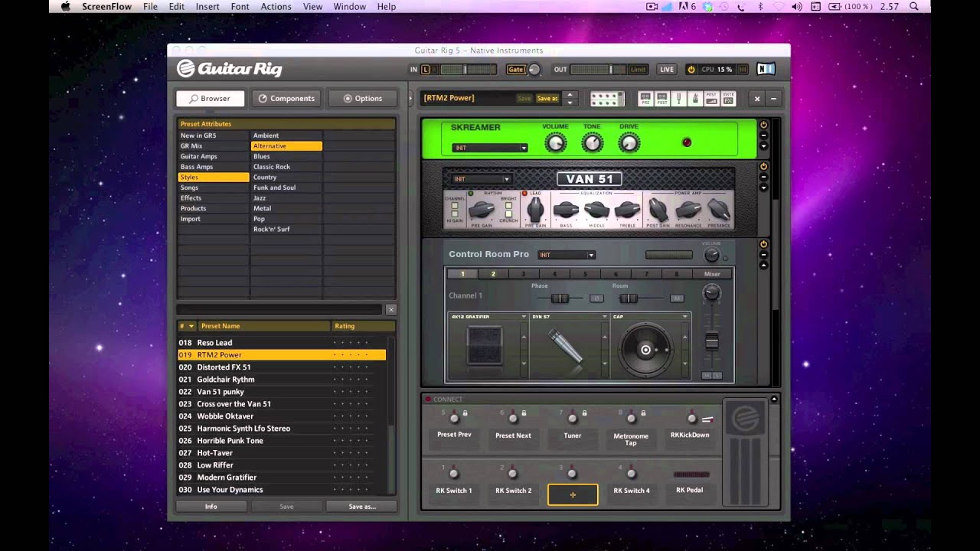Image resolution: width=980 pixels, height=551 pixels.
Task: Click the lock icon above Tuner
Action: point(584,413)
